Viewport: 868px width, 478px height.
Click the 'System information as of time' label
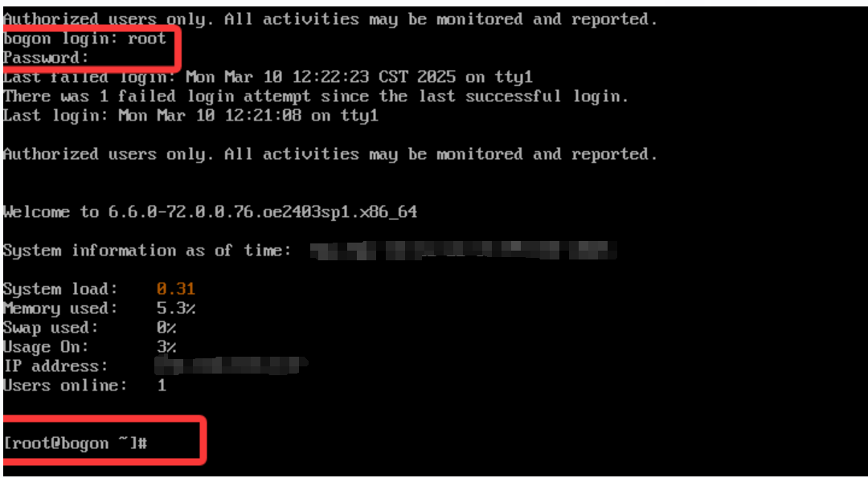(147, 251)
